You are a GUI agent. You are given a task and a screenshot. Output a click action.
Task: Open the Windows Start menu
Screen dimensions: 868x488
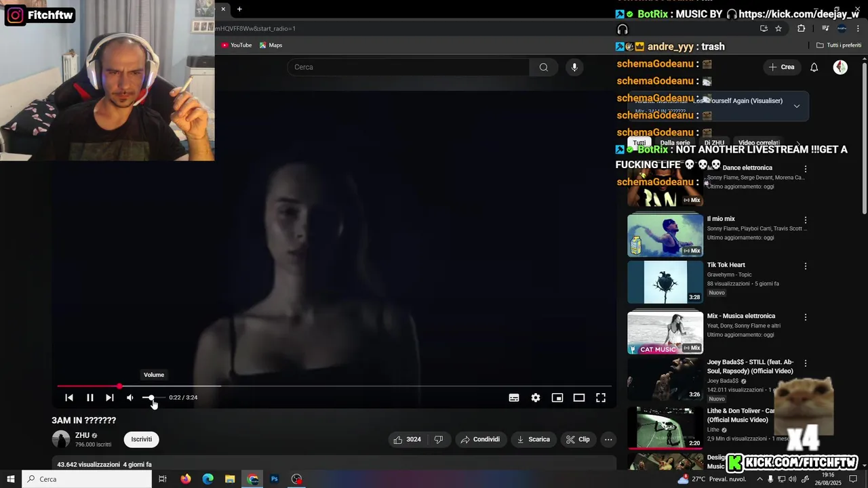click(x=11, y=479)
